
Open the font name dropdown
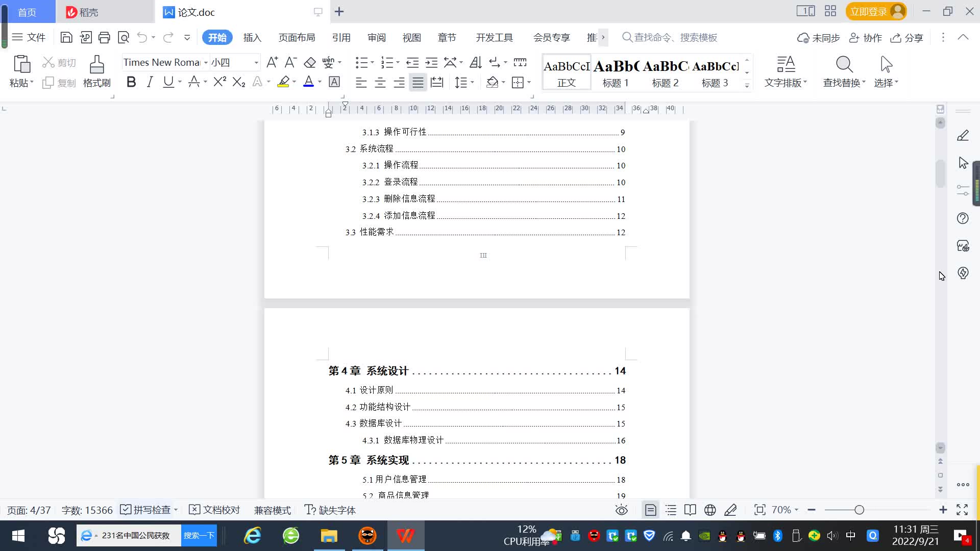206,62
